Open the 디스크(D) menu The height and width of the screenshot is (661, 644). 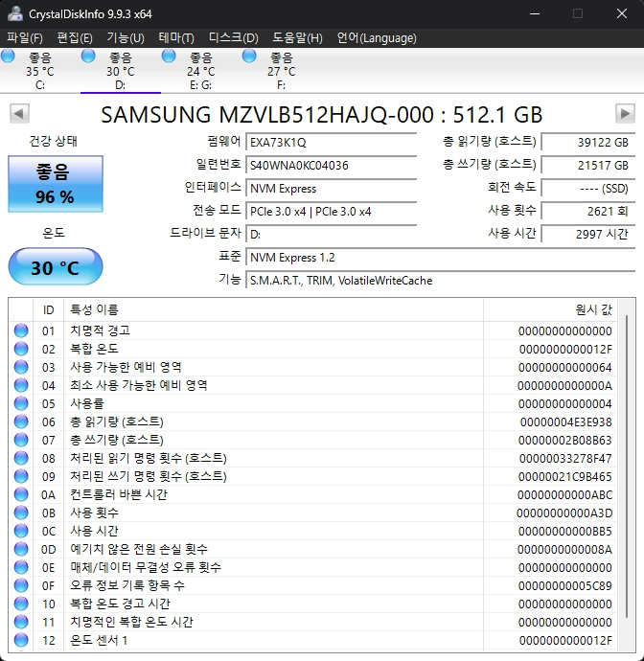[233, 38]
